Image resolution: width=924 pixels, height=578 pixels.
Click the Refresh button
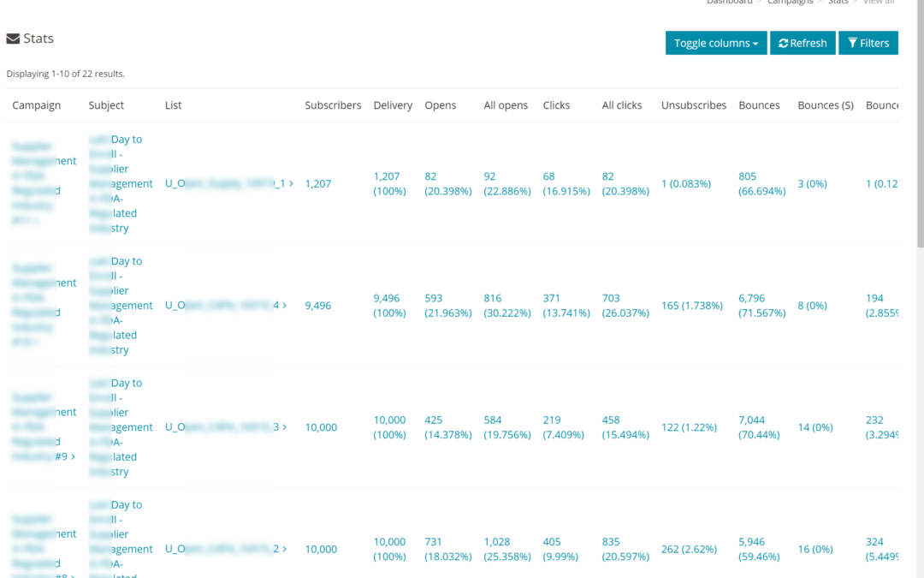pos(803,43)
